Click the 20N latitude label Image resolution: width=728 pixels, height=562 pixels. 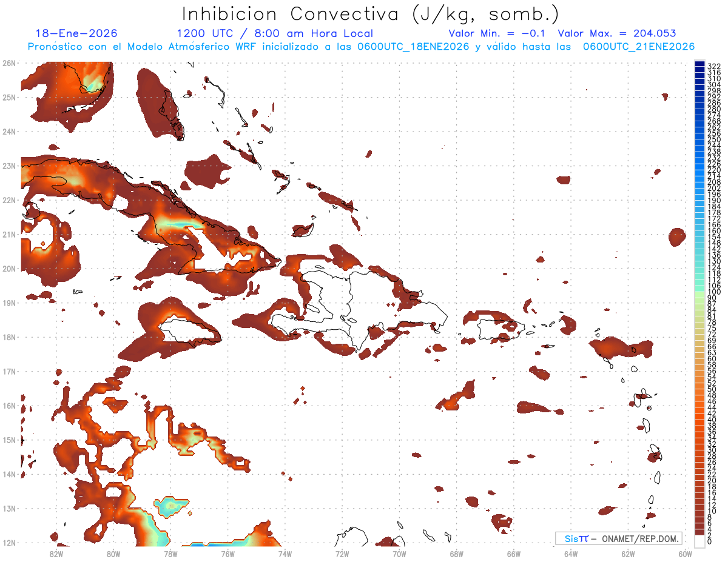point(9,269)
